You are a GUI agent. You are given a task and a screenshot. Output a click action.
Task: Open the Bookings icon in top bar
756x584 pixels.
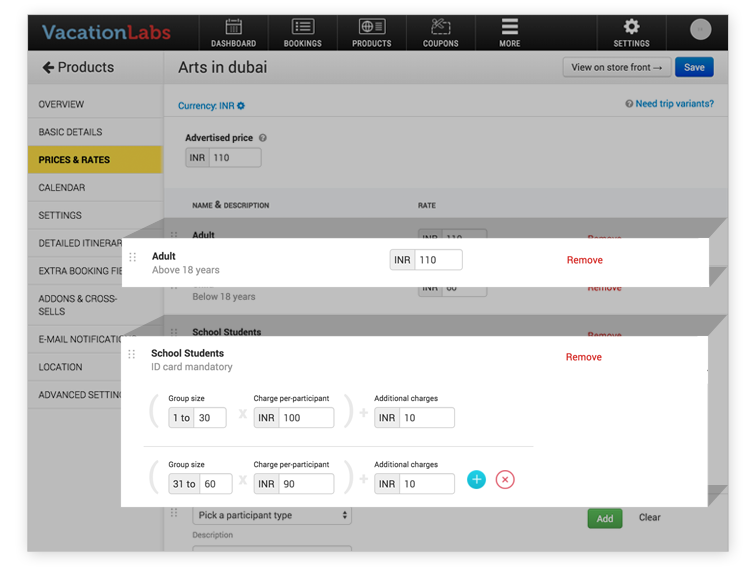pyautogui.click(x=302, y=28)
